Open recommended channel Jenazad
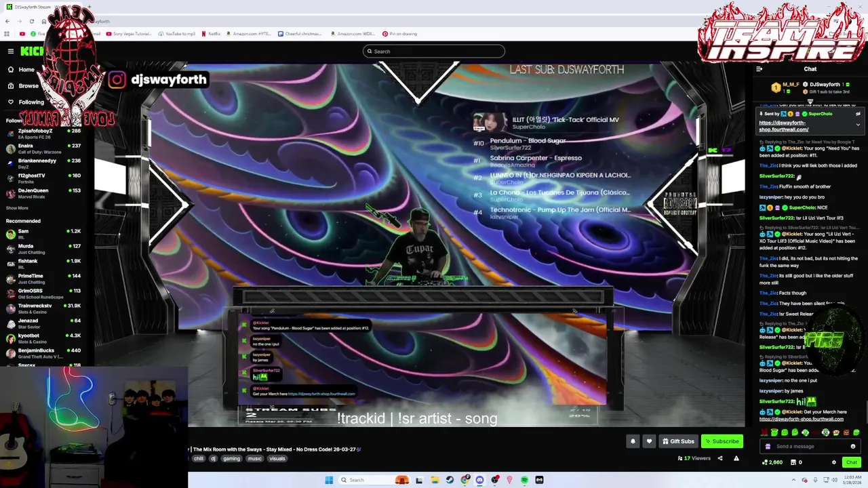 [43, 323]
